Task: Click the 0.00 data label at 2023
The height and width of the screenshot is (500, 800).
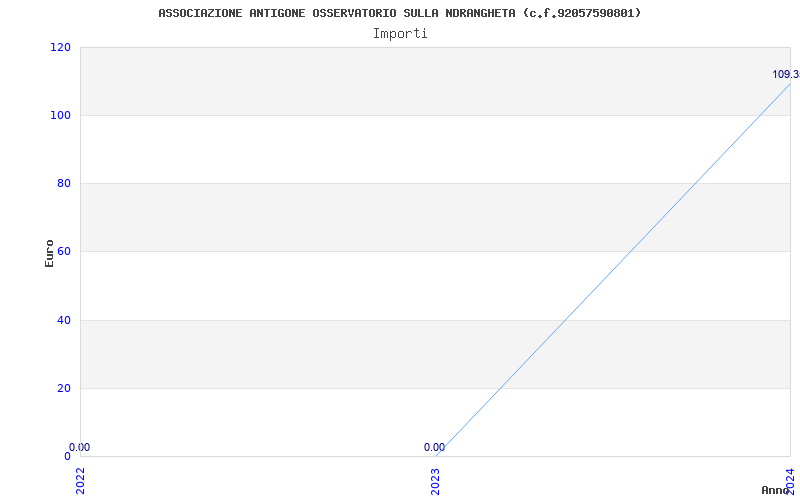Action: click(434, 447)
